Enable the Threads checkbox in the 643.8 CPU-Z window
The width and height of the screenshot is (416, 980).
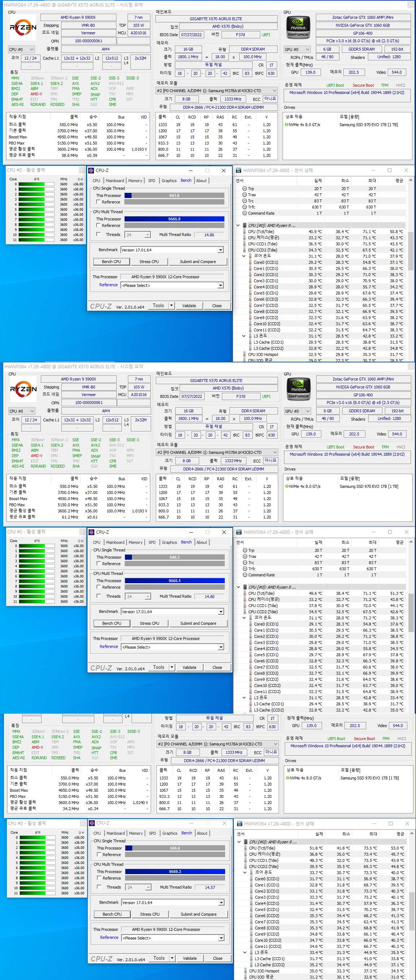pos(98,235)
